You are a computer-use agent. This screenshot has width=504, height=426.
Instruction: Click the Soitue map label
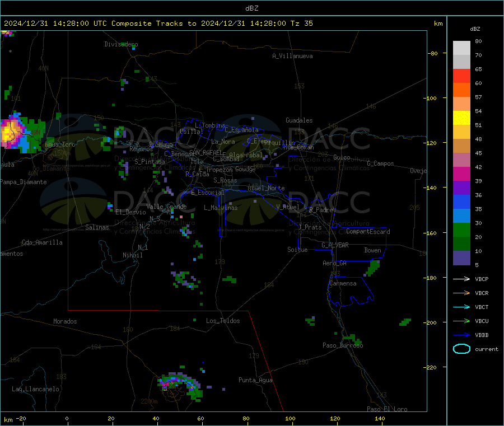point(297,250)
